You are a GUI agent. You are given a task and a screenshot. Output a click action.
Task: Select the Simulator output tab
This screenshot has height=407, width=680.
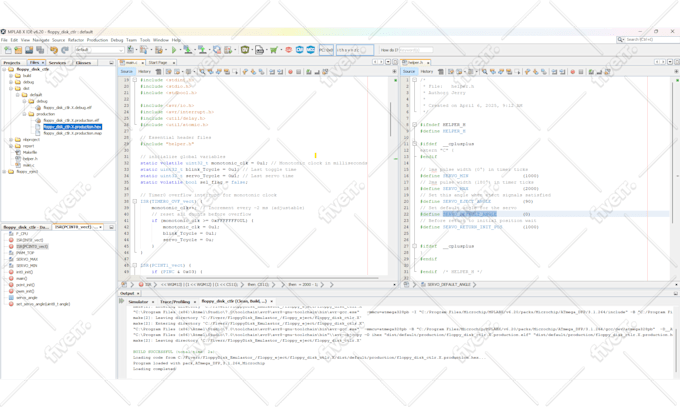138,302
